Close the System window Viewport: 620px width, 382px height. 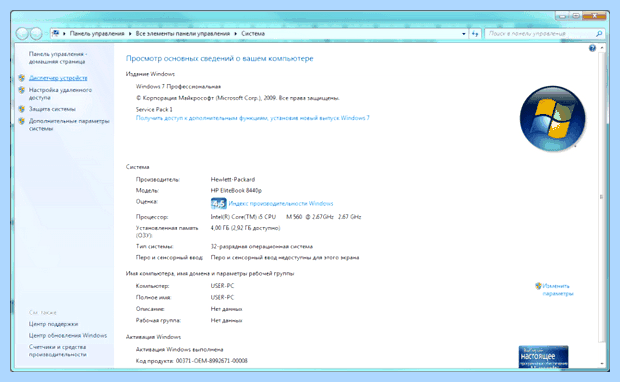point(594,16)
